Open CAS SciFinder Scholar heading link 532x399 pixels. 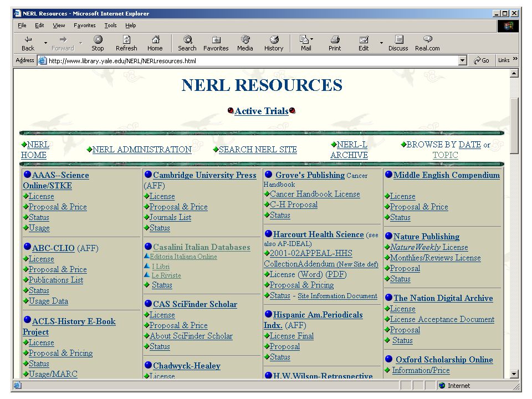coord(195,304)
